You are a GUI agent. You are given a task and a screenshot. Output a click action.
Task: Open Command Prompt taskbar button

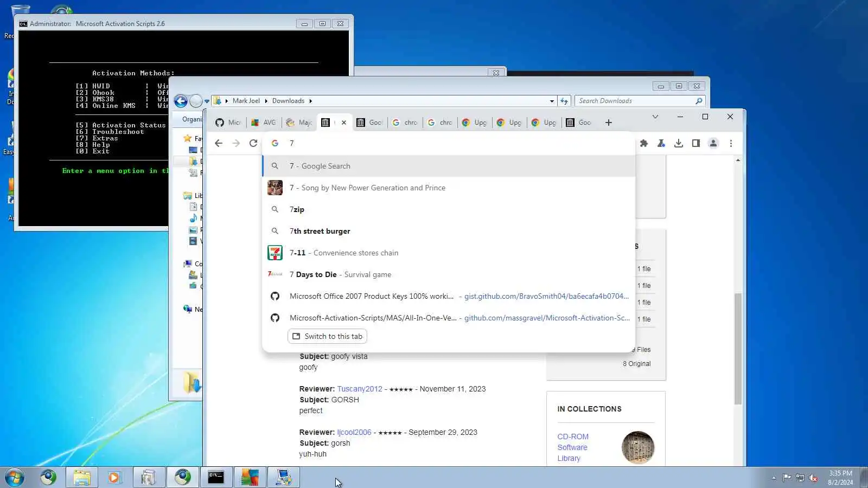point(216,477)
